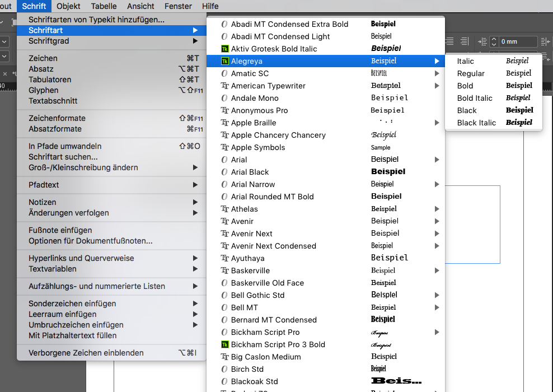Choose Mit Platzhaltertext füllen
Screen dimensions: 553x392
point(111,335)
